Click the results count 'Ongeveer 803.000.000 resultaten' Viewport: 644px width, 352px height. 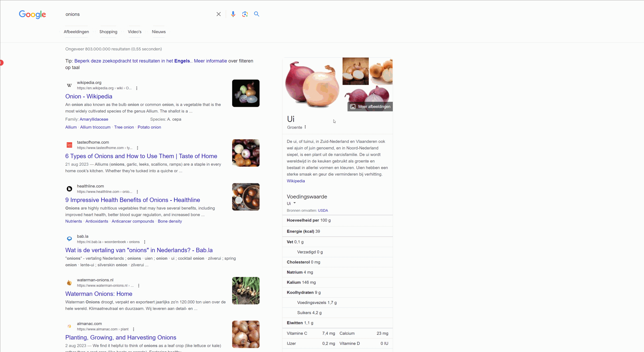(113, 49)
